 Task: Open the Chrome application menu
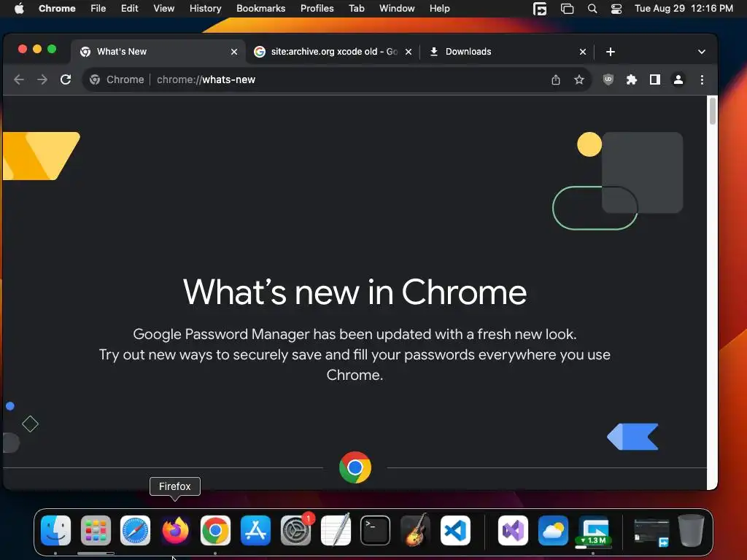57,8
